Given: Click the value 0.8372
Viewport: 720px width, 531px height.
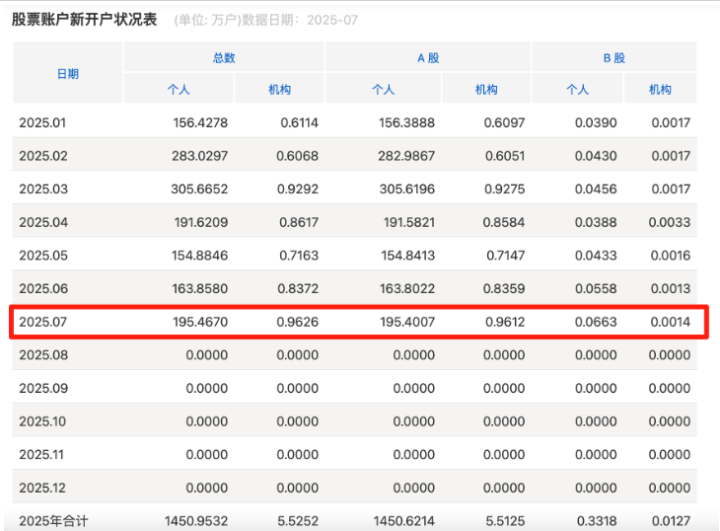Looking at the screenshot, I should (x=298, y=288).
